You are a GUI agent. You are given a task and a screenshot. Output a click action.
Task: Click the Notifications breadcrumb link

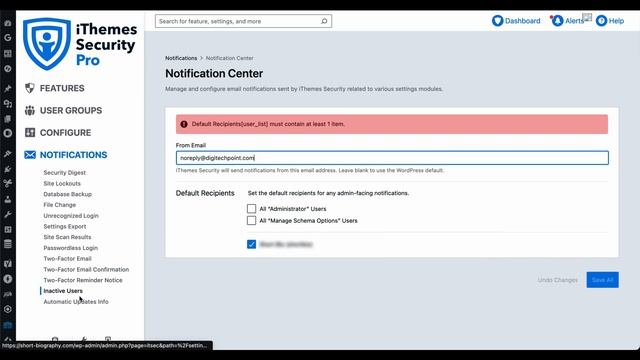click(x=181, y=58)
